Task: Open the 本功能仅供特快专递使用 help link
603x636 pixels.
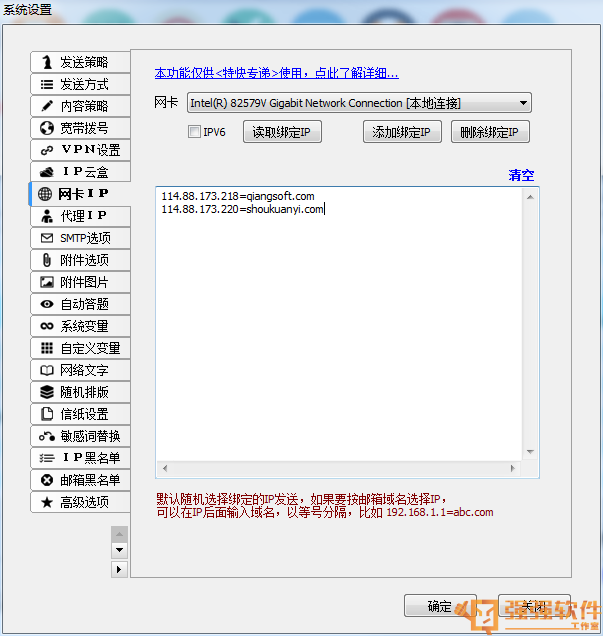Action: [277, 73]
